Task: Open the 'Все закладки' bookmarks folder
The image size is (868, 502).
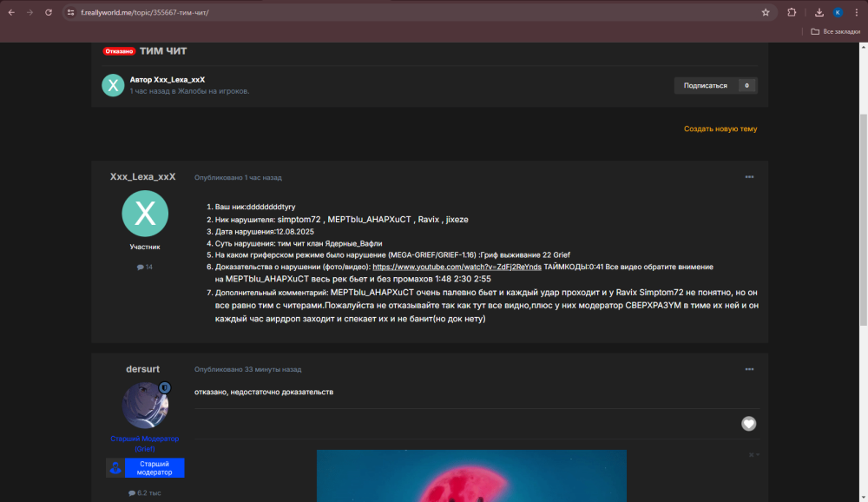Action: point(835,31)
